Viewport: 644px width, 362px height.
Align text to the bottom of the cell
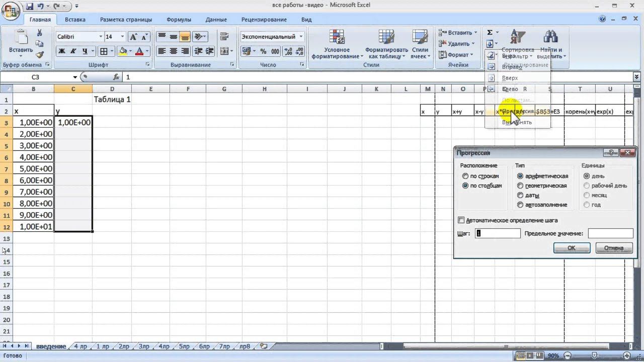tap(185, 37)
